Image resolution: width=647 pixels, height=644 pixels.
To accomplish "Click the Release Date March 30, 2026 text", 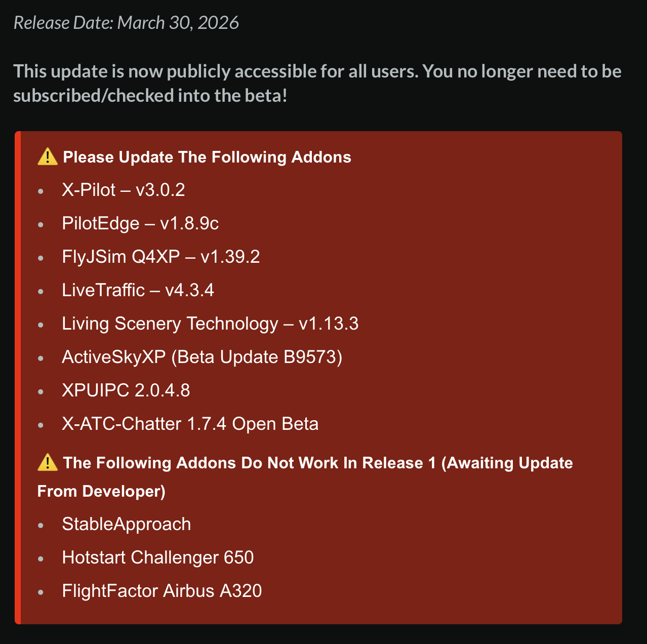I will tap(126, 23).
